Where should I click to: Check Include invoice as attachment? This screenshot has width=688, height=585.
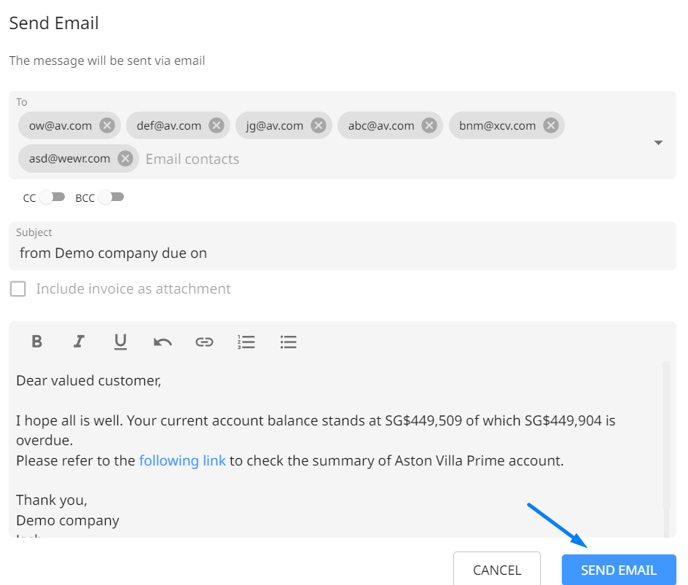tap(18, 289)
